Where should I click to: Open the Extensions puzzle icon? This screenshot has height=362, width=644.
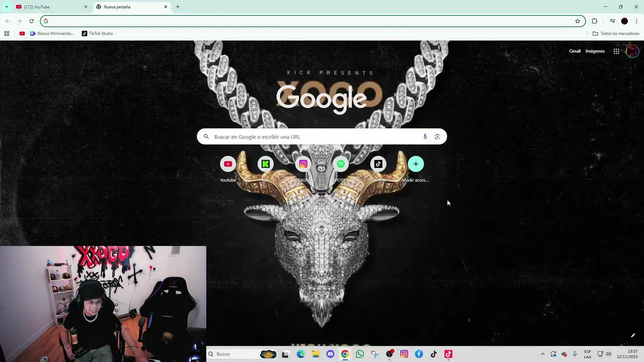595,21
